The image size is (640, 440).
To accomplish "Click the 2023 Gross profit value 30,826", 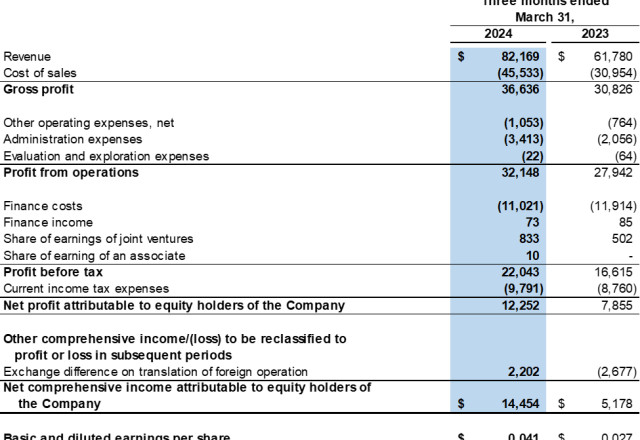I will click(x=613, y=89).
